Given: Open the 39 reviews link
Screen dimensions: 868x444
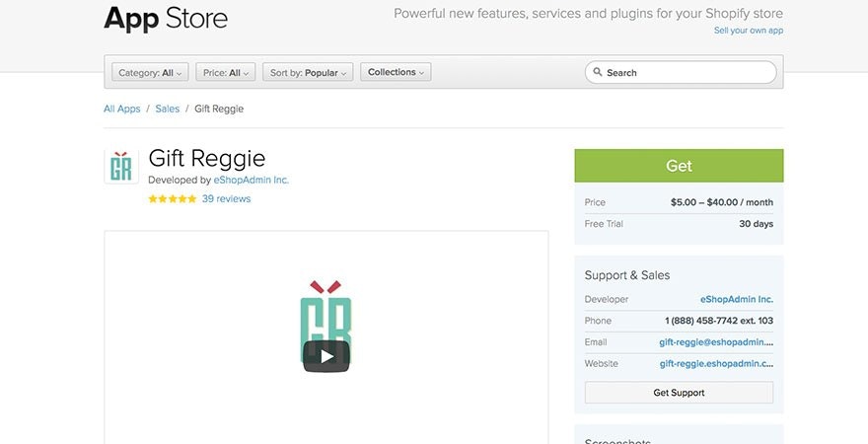Looking at the screenshot, I should tap(226, 199).
